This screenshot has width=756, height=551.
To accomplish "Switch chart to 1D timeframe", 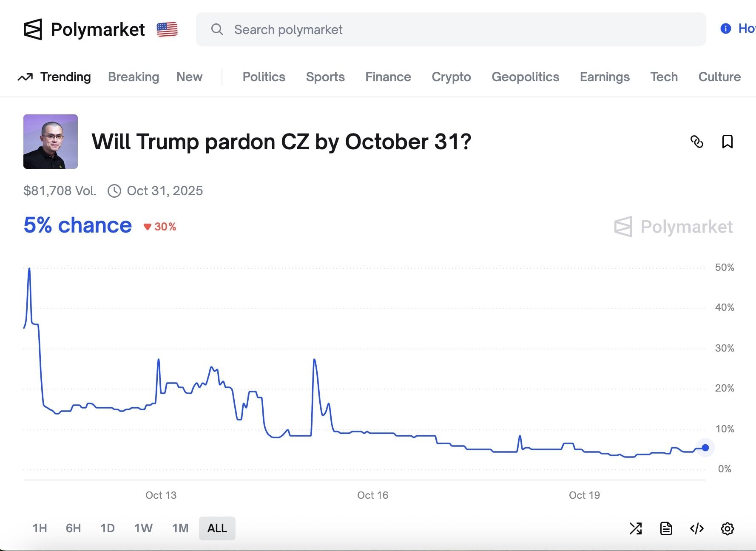I will [108, 528].
